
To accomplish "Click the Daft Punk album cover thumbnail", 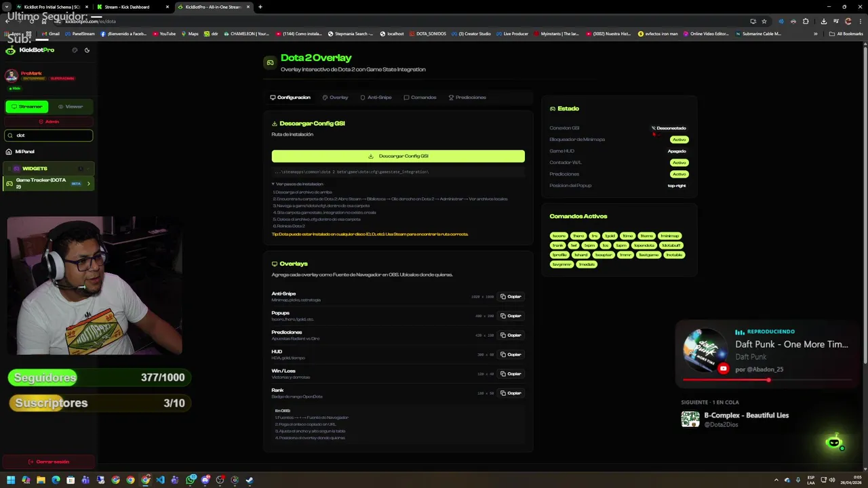I will [x=705, y=351].
